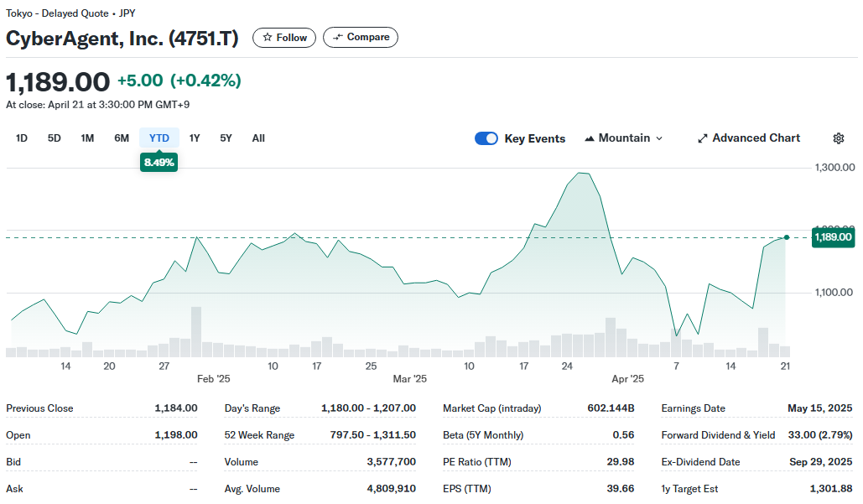Click the Mountain chart type icon
The height and width of the screenshot is (504, 863).
coord(590,138)
